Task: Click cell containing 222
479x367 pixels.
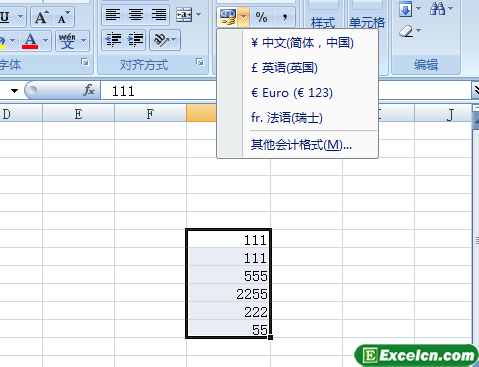Action: point(228,312)
